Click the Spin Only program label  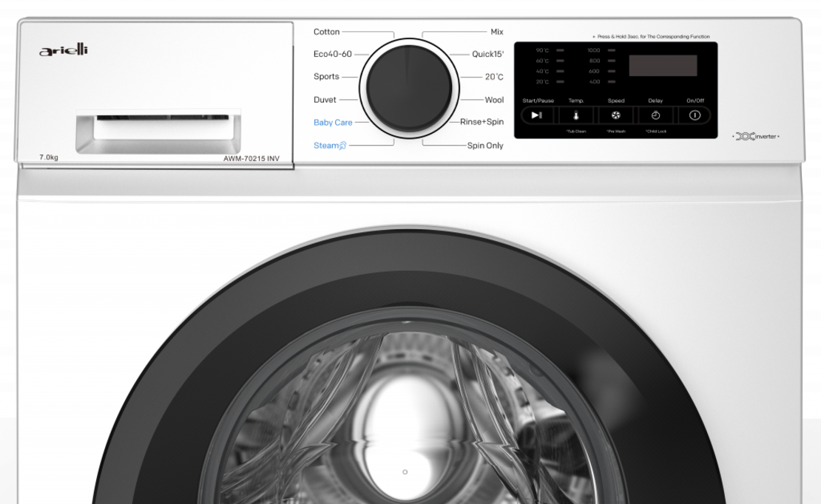485,146
